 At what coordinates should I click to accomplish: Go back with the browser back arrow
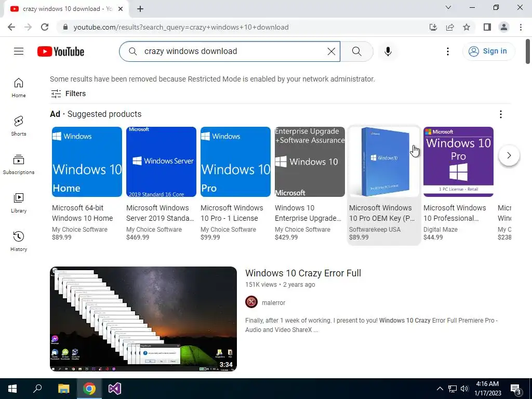tap(11, 27)
